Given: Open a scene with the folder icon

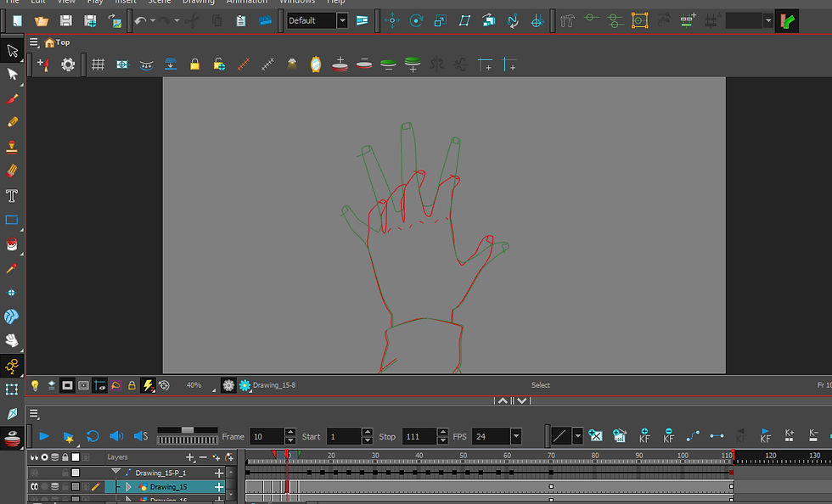Looking at the screenshot, I should click(41, 20).
